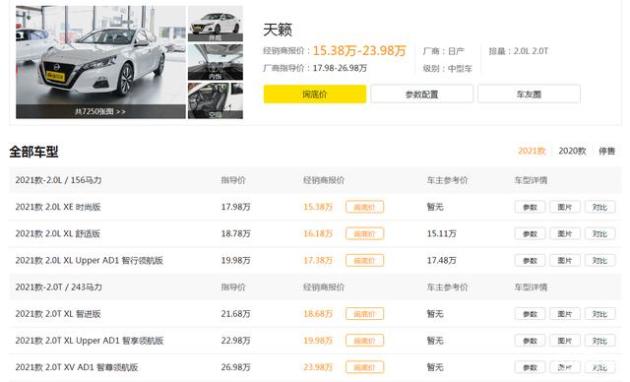
Task: Click 对比 for 2.0T 智享领航版
Action: pyautogui.click(x=600, y=341)
